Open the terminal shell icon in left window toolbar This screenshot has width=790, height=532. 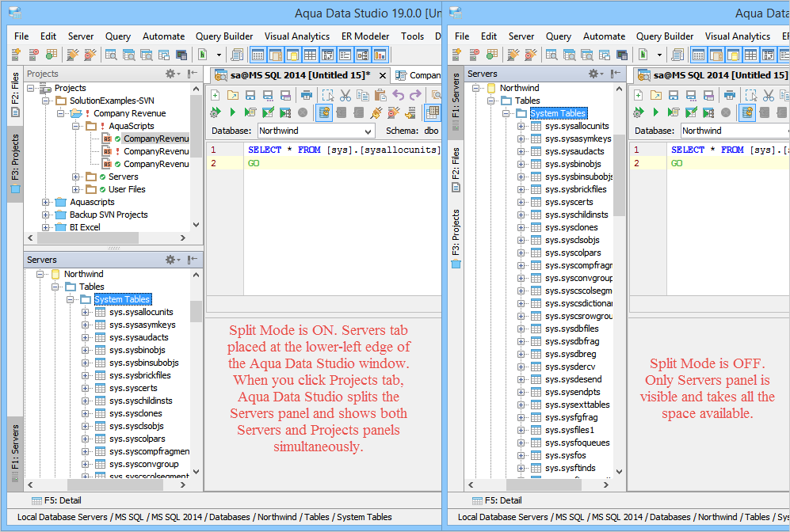tap(181, 55)
